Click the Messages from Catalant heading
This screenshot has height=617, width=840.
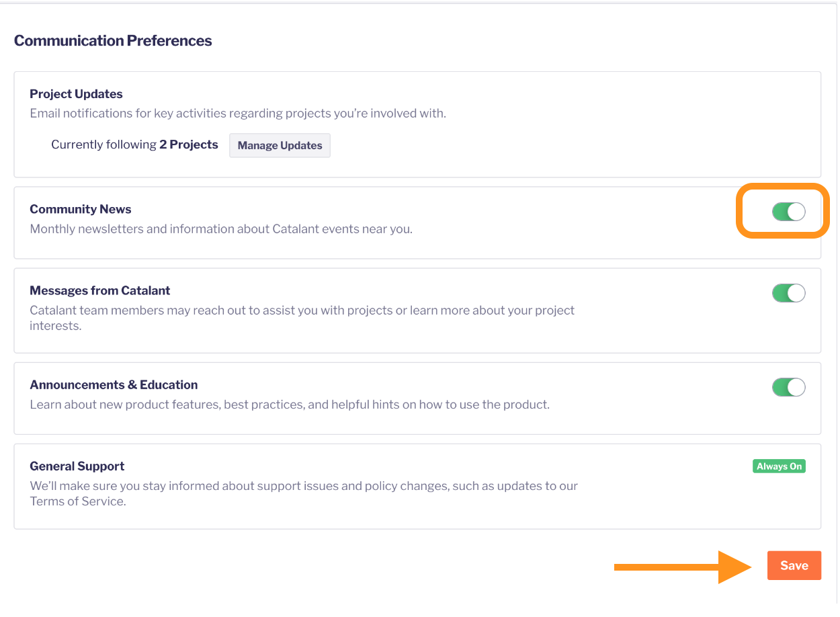[100, 290]
